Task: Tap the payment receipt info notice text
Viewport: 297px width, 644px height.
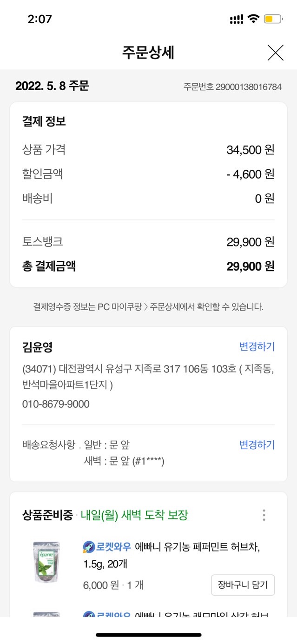Action: coord(148,307)
